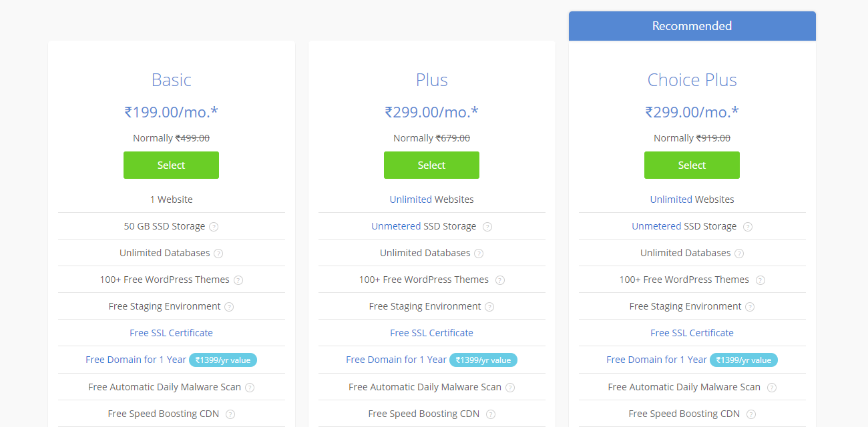The image size is (868, 427).
Task: Open help icon for Plus Unmetered SSD Storage
Action: pyautogui.click(x=487, y=227)
